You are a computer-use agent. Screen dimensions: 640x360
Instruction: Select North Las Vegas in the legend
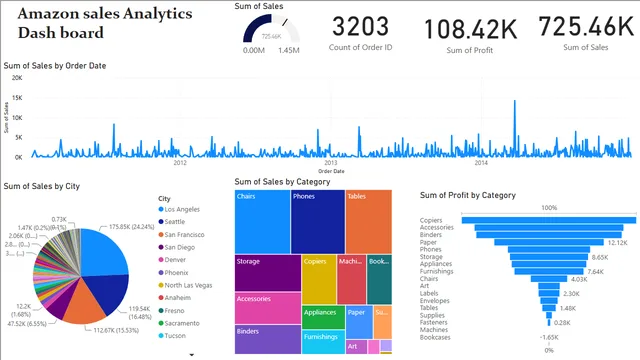pyautogui.click(x=185, y=285)
